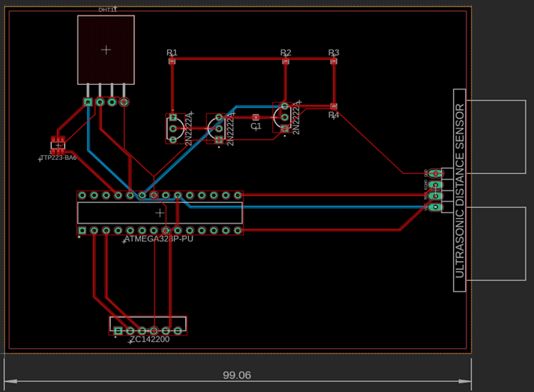Click the ULTRASONIC DISTANCE SENSOR label
The height and width of the screenshot is (392, 534).
460,191
